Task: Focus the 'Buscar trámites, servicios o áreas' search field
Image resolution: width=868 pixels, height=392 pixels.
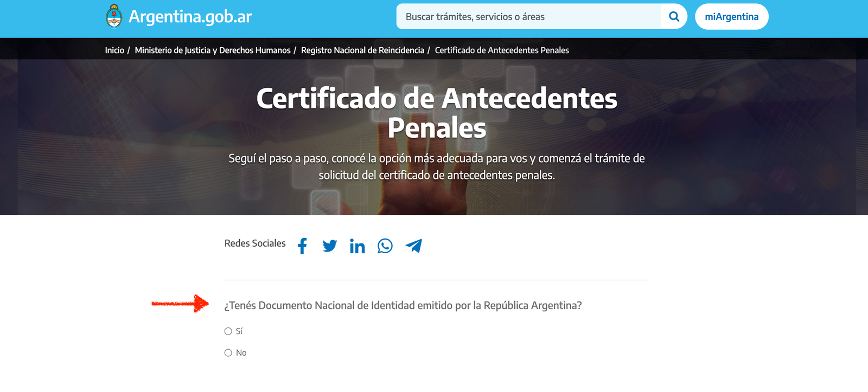Action: pos(528,17)
